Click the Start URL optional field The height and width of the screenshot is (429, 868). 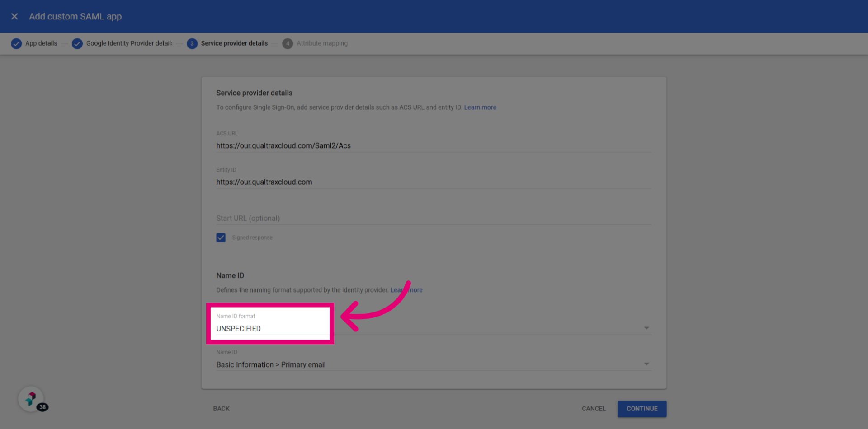coord(434,218)
